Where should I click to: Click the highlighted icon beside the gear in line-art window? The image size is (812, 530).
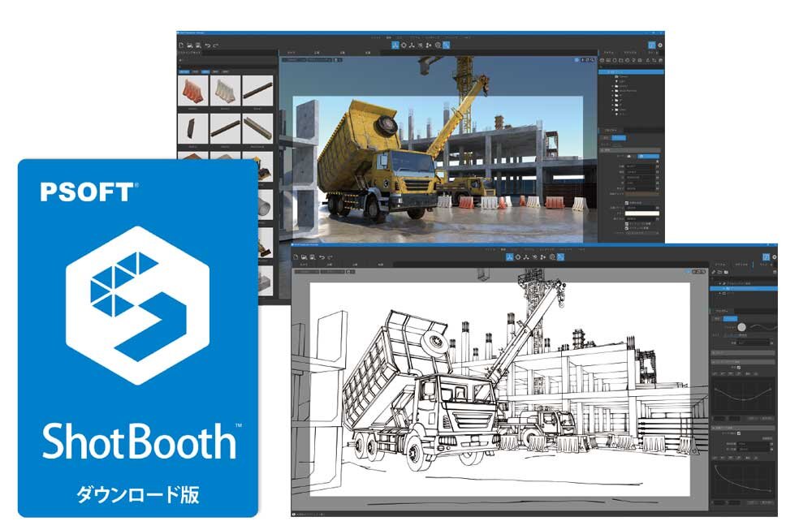[766, 257]
